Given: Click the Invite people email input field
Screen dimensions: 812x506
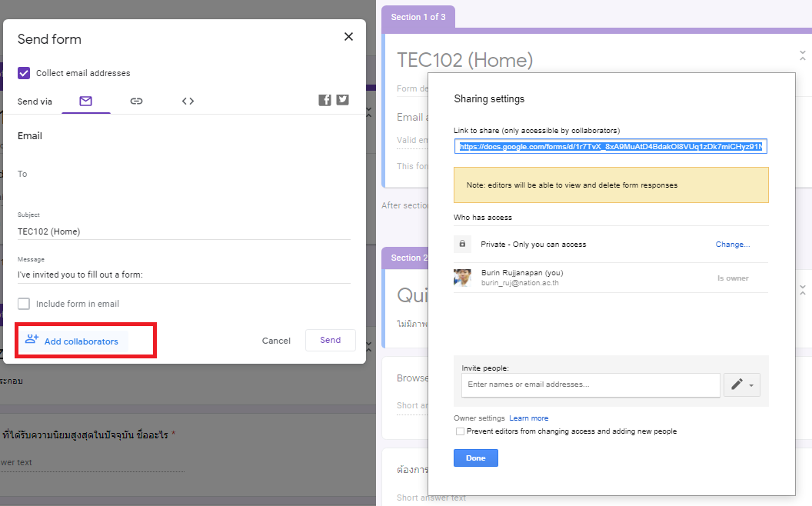Looking at the screenshot, I should tap(590, 384).
